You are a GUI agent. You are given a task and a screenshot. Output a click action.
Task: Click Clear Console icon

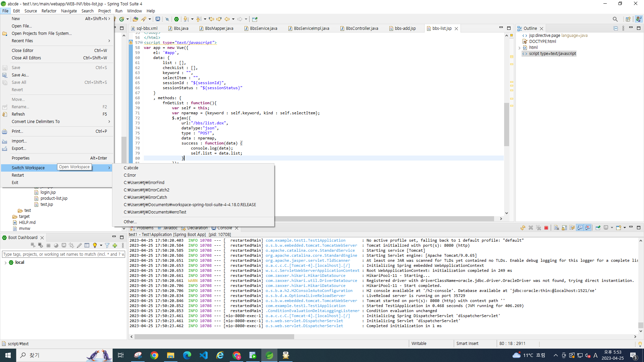tap(556, 228)
